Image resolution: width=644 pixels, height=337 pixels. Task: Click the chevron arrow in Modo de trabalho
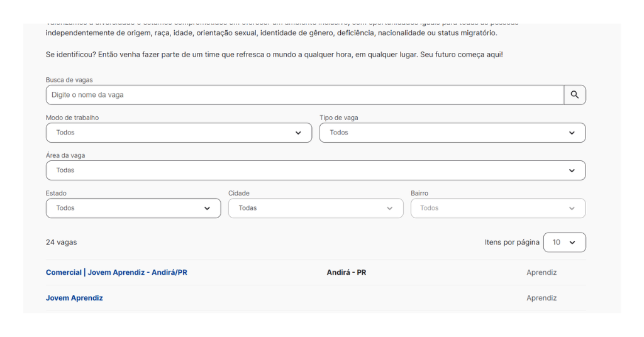(298, 133)
